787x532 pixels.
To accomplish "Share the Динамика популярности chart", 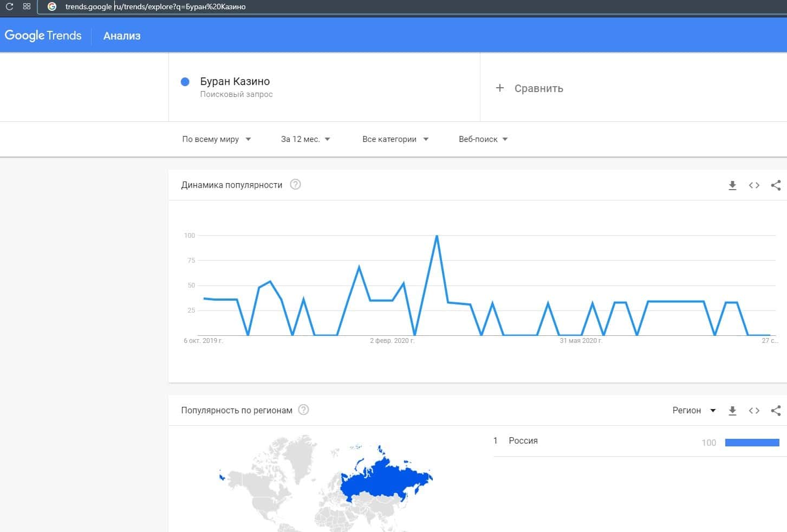I will pyautogui.click(x=776, y=185).
